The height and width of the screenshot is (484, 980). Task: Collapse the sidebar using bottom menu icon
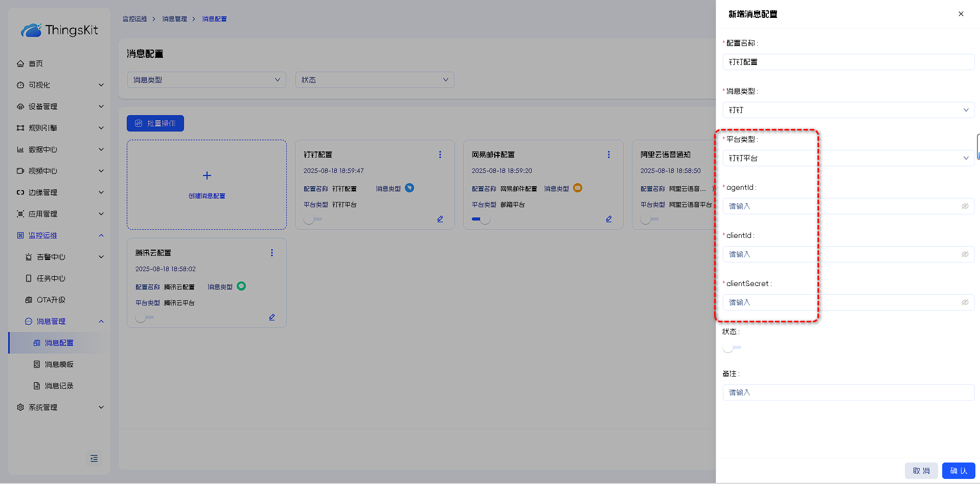(x=94, y=458)
